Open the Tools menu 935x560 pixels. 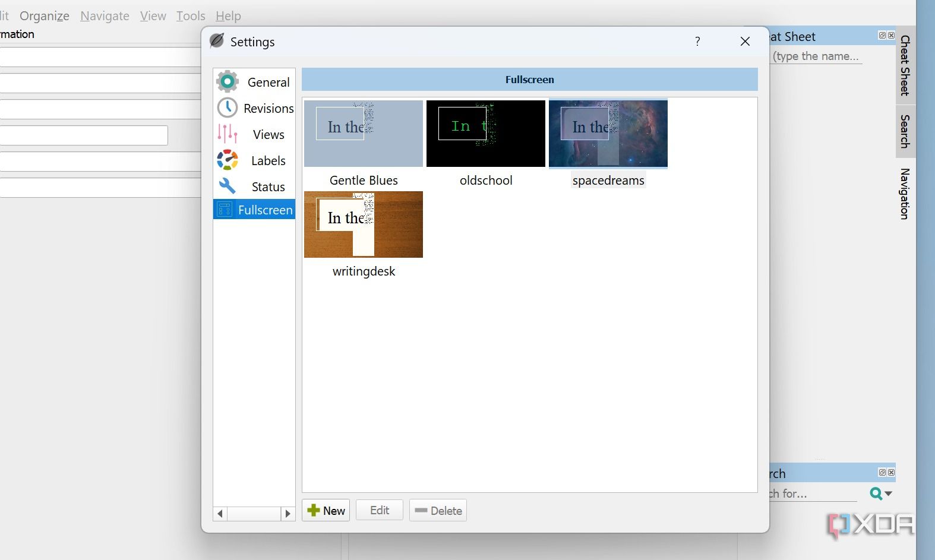pos(191,16)
